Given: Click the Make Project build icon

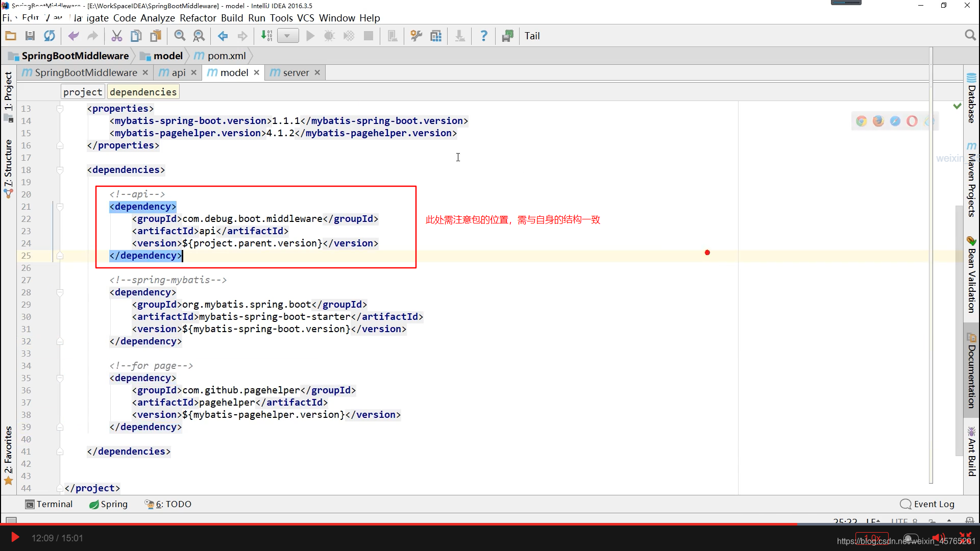Looking at the screenshot, I should [266, 36].
